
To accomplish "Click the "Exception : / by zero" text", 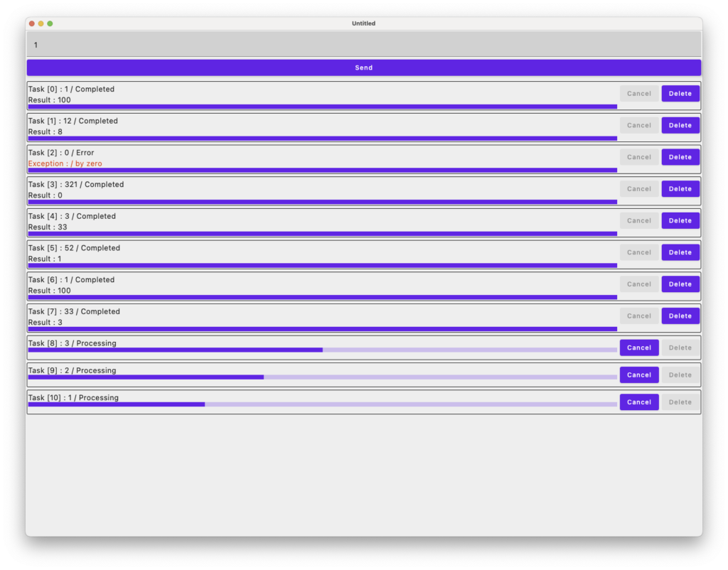I will [x=65, y=164].
